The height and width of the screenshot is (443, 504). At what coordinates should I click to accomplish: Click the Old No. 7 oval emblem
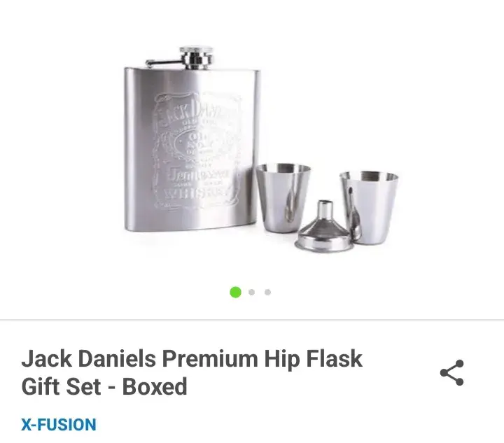[197, 144]
